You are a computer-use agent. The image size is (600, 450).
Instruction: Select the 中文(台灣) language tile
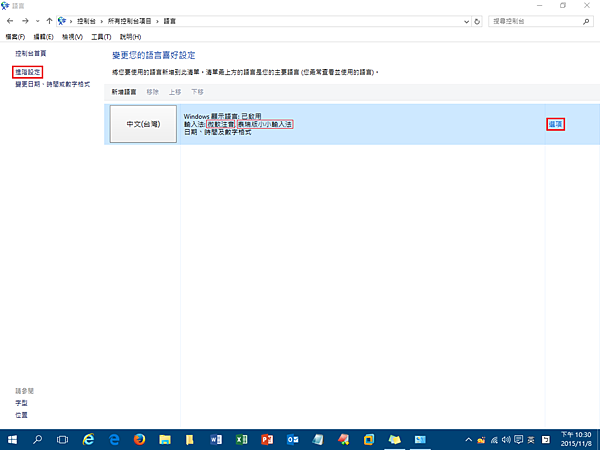point(143,124)
